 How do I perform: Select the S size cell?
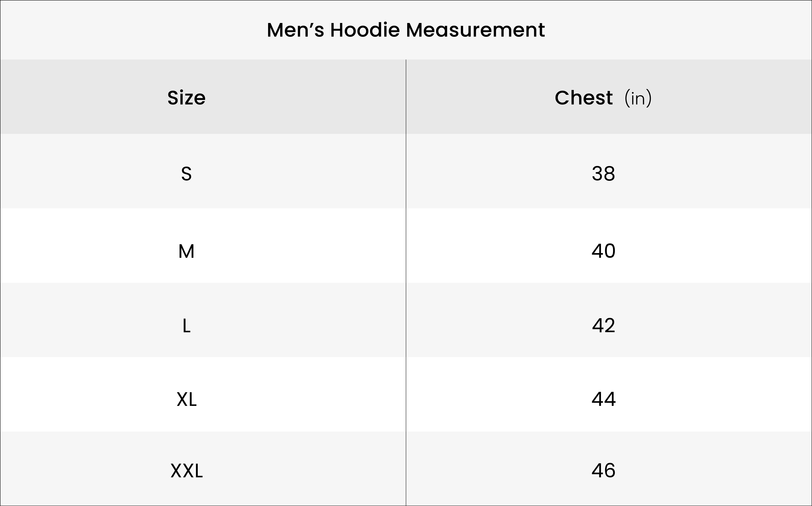[186, 174]
